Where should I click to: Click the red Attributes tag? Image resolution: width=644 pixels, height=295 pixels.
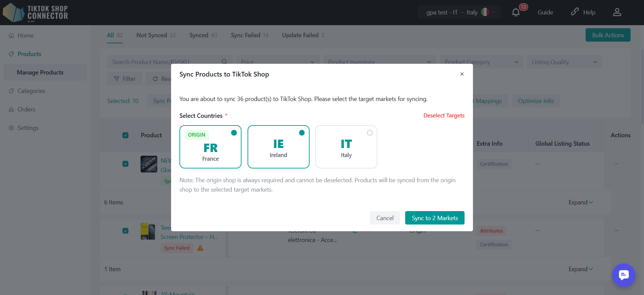point(491,231)
